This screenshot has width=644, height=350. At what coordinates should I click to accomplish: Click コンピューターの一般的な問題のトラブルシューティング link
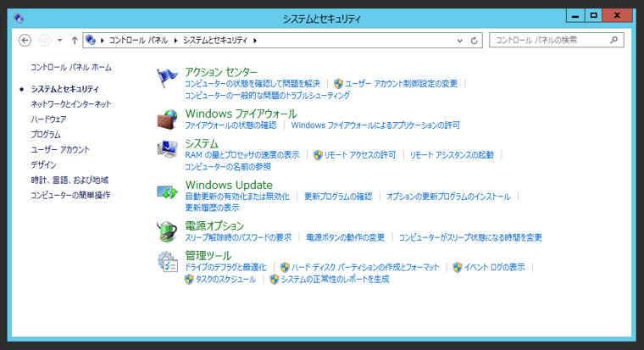point(268,95)
